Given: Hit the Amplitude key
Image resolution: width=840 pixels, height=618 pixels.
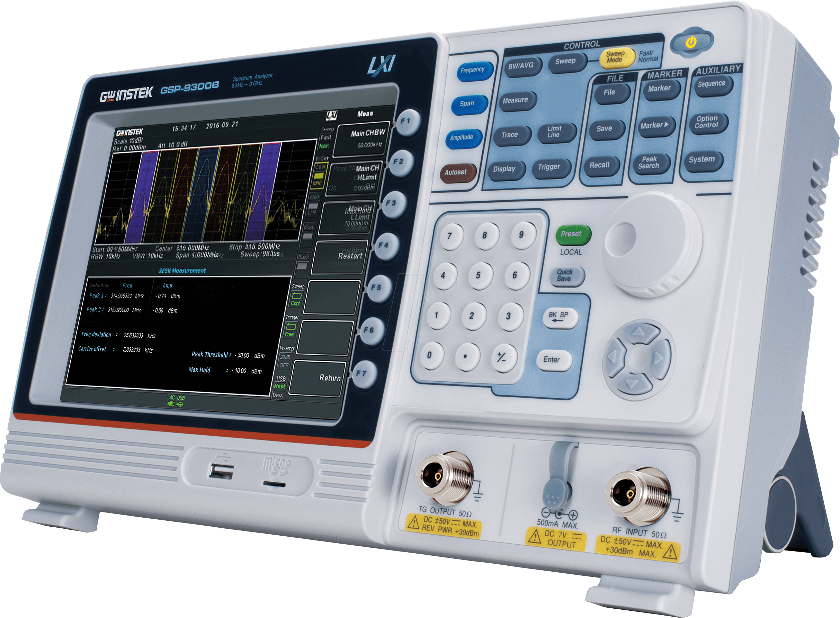Looking at the screenshot, I should (463, 138).
